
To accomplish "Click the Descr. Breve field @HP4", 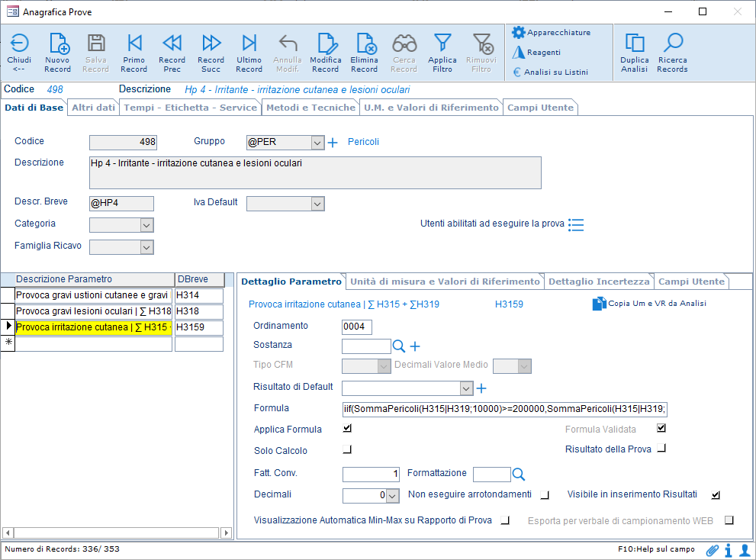I will click(x=121, y=203).
